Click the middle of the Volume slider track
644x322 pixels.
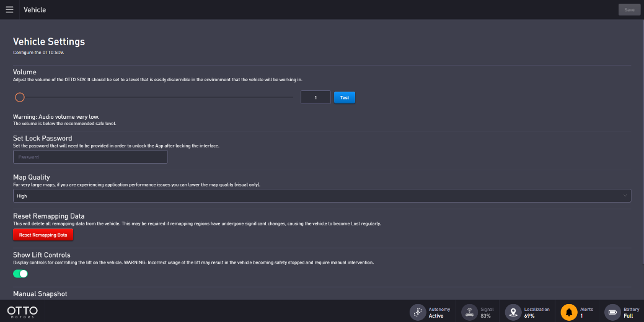pos(156,97)
